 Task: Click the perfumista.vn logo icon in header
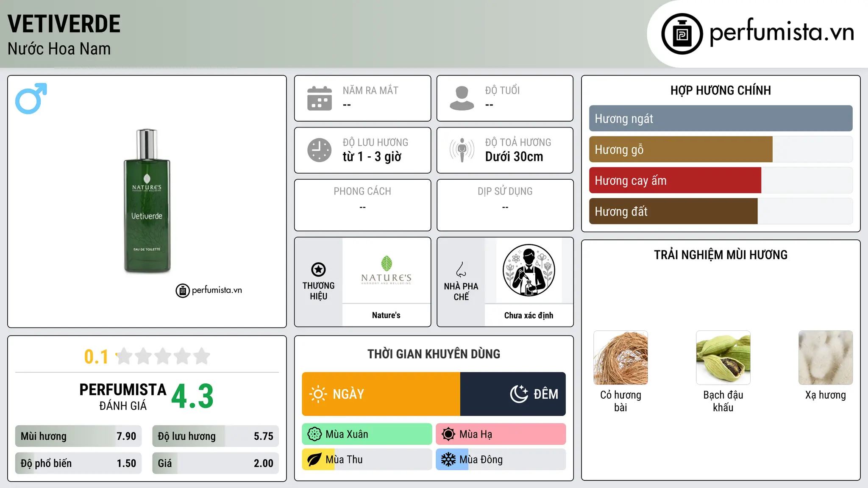(682, 34)
